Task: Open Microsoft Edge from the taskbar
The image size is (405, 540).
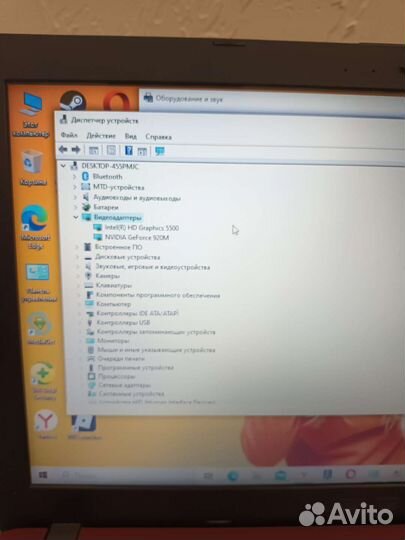Action: 233,476
